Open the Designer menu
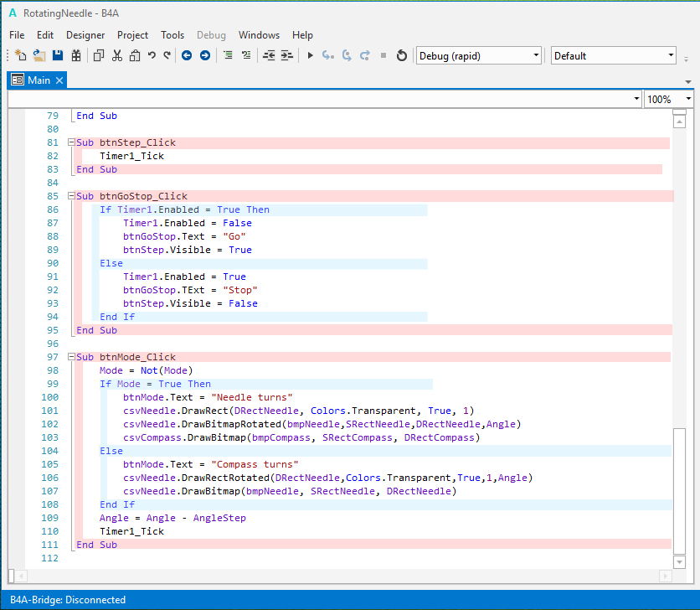Screen dimensions: 700x610 85,35
